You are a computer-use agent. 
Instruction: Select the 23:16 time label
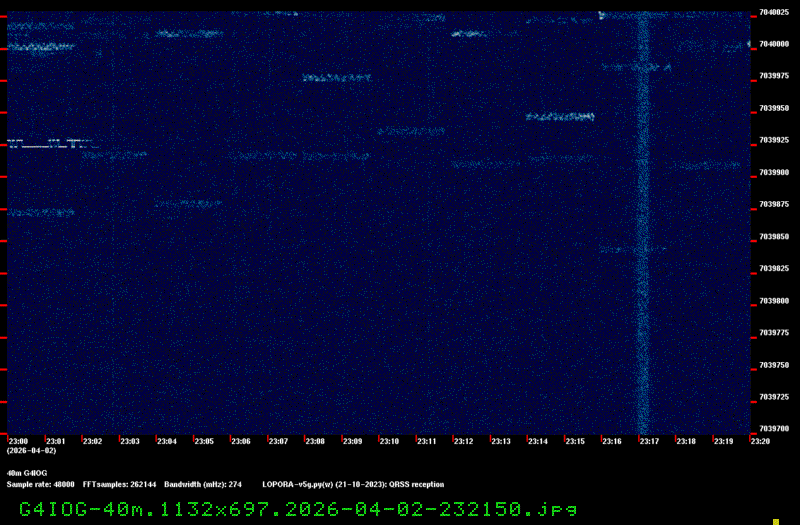(x=612, y=441)
